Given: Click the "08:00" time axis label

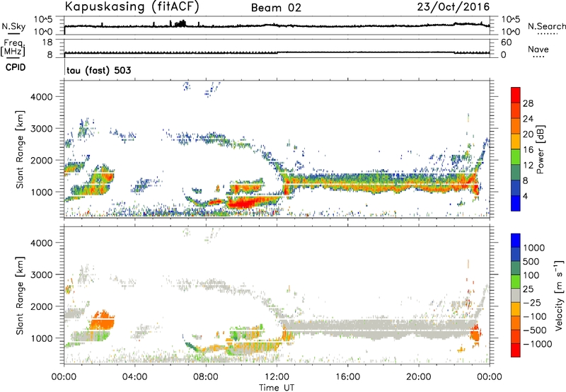Looking at the screenshot, I should pos(206,377).
